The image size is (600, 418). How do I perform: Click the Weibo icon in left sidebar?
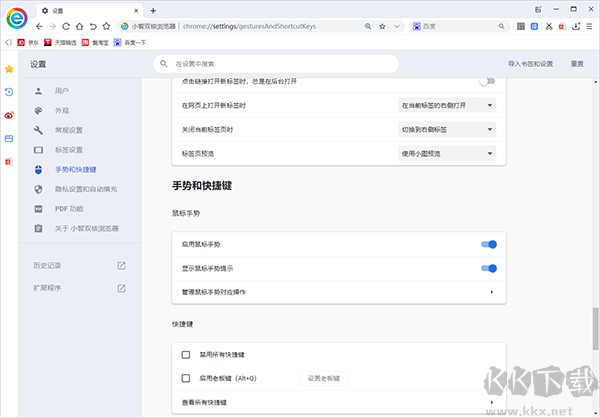pyautogui.click(x=9, y=115)
